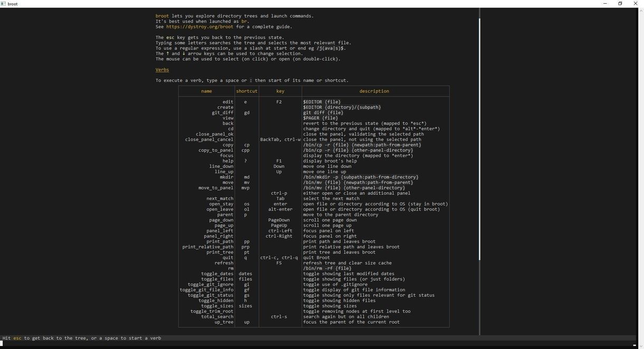
Task: Select the 'toggle_dates' verb name
Action: (217, 273)
